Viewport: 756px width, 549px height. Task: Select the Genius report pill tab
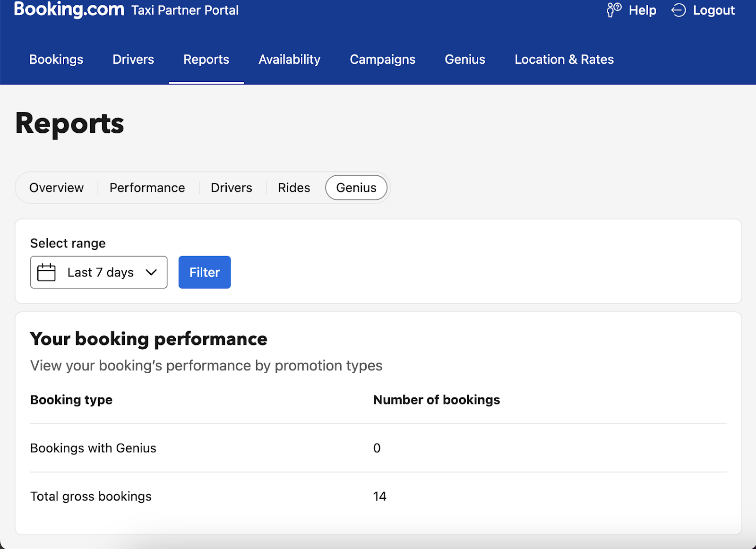356,188
